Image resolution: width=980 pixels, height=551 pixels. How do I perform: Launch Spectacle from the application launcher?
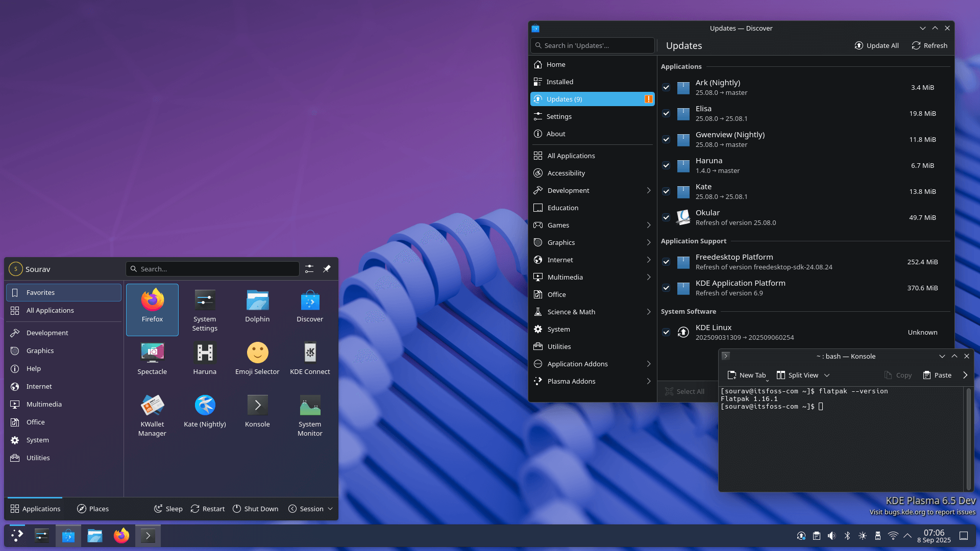[x=152, y=357]
